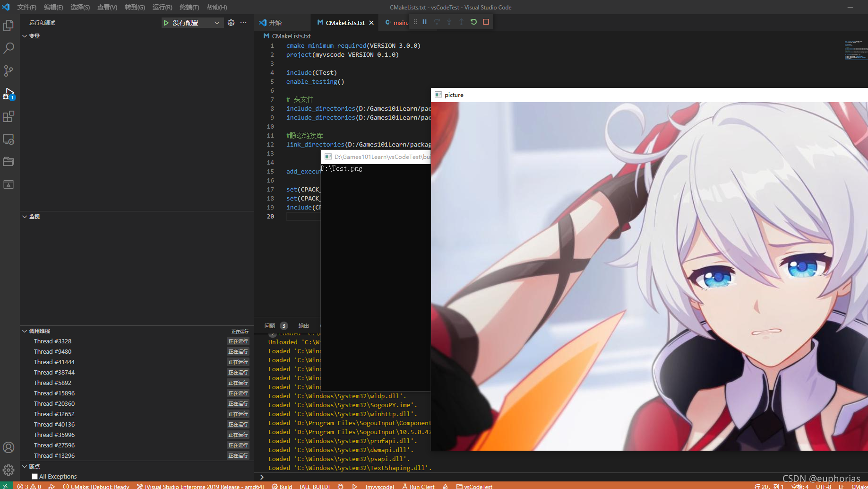Image resolution: width=868 pixels, height=489 pixels.
Task: Click the myvscode launch target
Action: (x=379, y=486)
